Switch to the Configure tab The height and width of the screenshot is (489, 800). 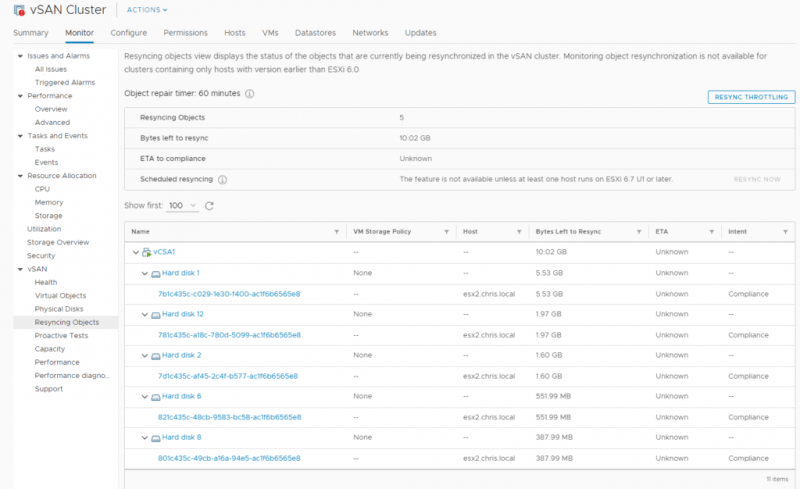(129, 33)
